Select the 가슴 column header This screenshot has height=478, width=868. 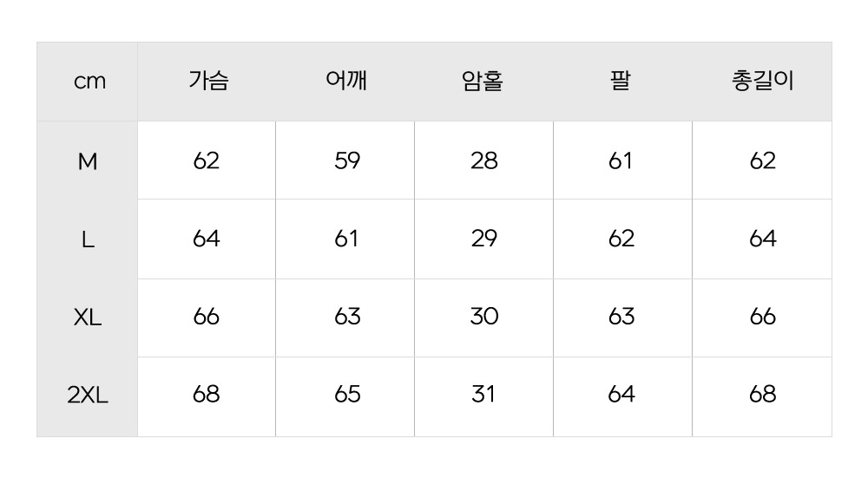click(207, 82)
